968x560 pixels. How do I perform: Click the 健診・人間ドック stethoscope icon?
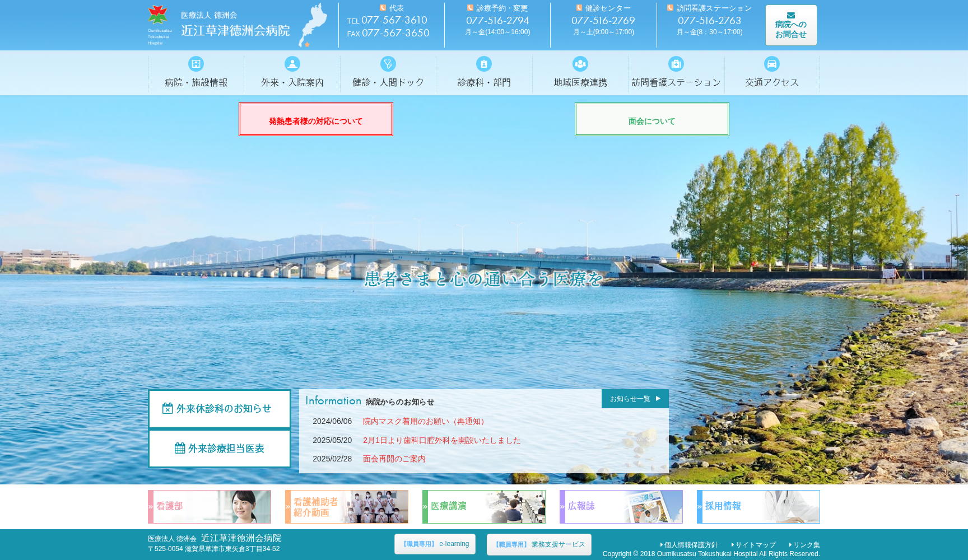[388, 63]
